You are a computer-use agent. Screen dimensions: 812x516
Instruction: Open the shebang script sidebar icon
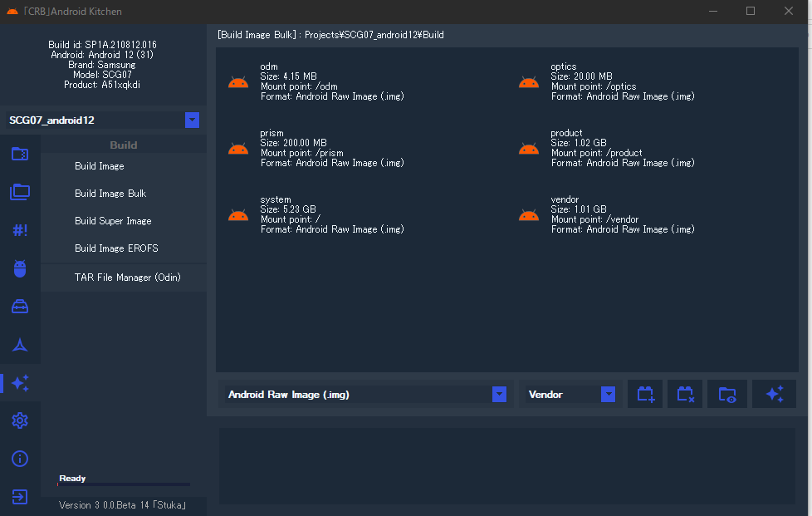point(20,230)
